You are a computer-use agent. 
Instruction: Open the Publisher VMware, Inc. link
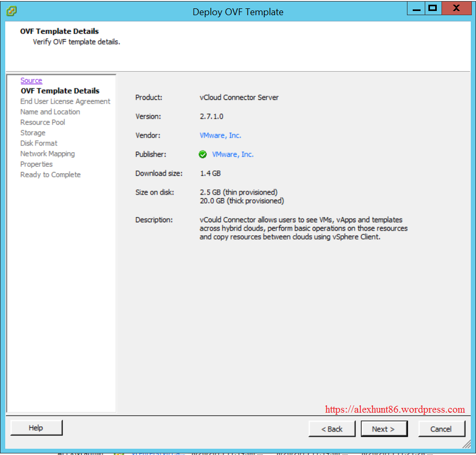pyautogui.click(x=233, y=154)
